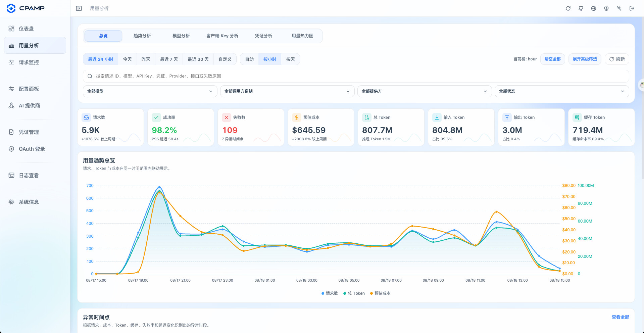Set the bucket mode to 自动

pos(249,59)
